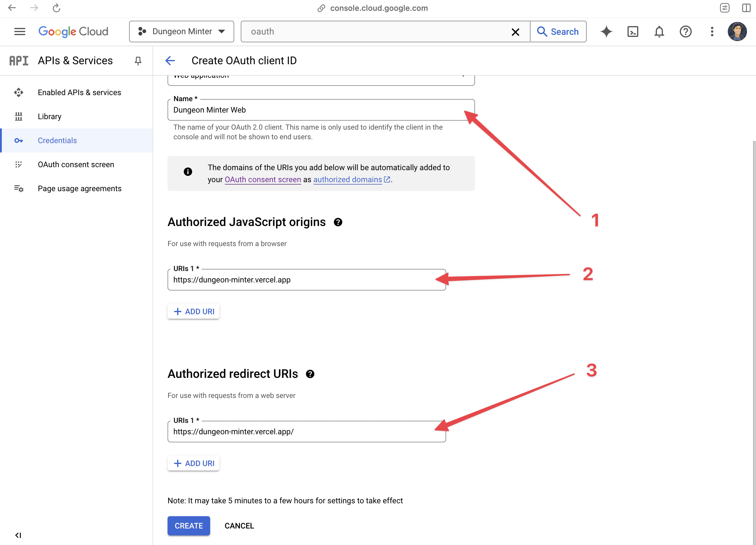Select Credentials in the sidebar
This screenshot has height=545, width=756.
click(57, 140)
